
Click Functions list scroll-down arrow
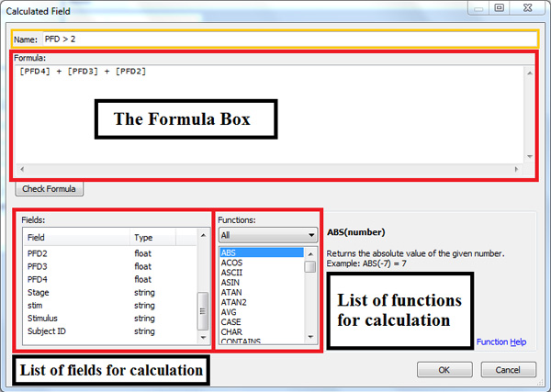coord(310,337)
